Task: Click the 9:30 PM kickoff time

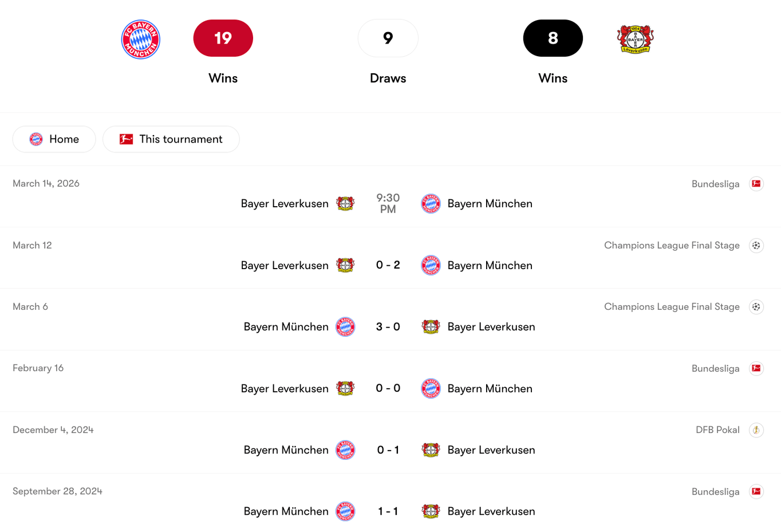Action: point(388,203)
